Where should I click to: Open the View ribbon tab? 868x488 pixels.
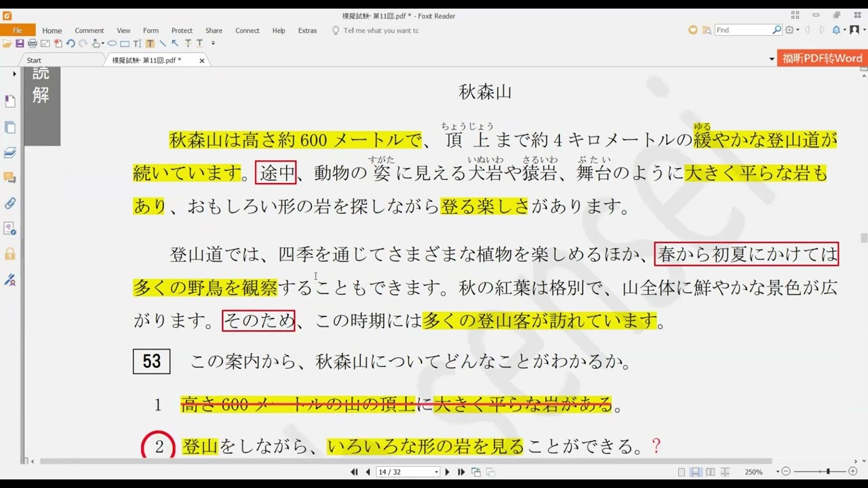[x=123, y=30]
